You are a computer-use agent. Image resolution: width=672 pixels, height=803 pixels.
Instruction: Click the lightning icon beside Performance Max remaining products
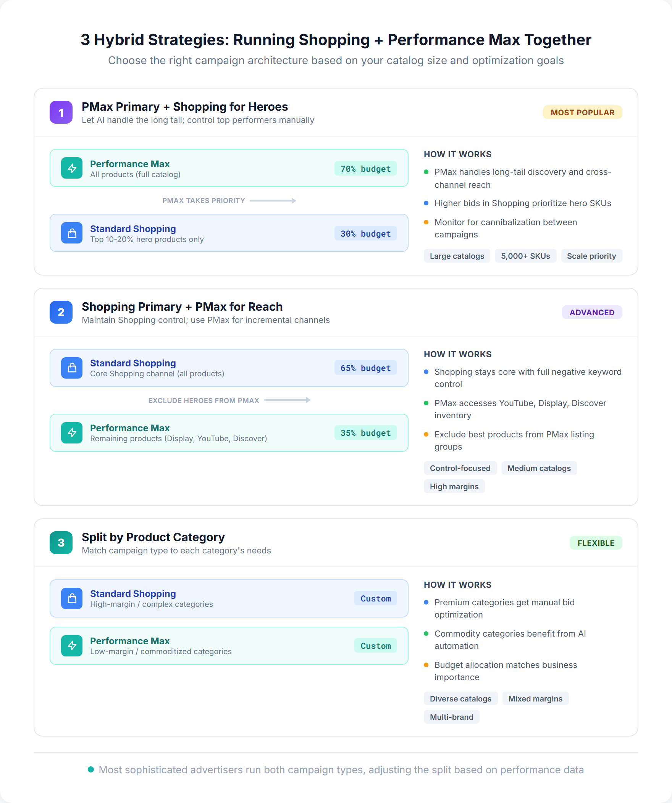(71, 432)
